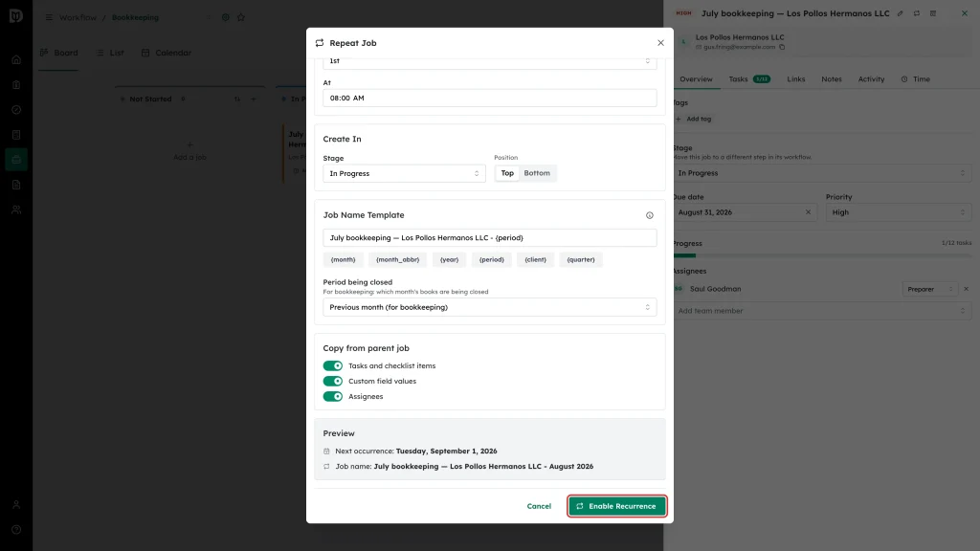Clear the August 31, 2026 due date
The width and height of the screenshot is (980, 551).
[808, 212]
